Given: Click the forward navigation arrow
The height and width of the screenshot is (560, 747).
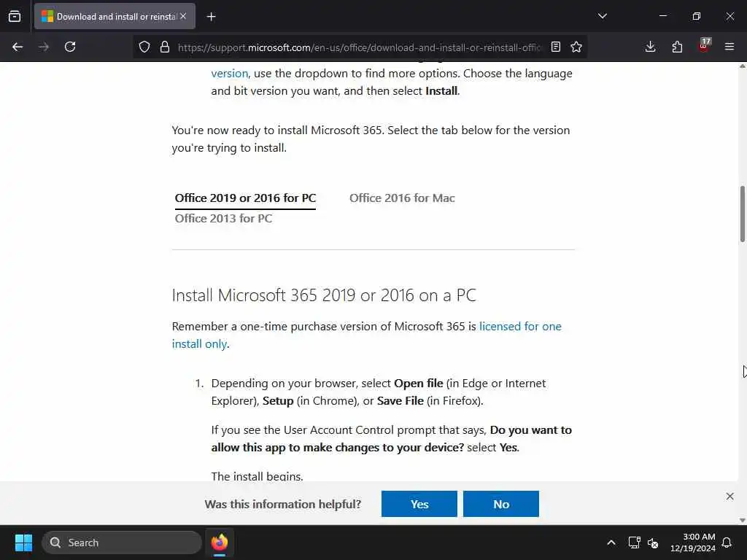Looking at the screenshot, I should (44, 47).
